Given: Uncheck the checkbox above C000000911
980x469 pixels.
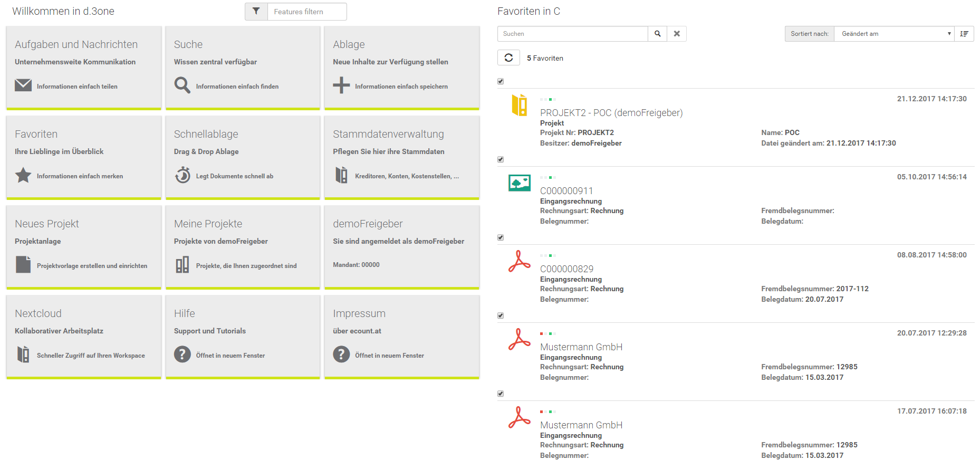Looking at the screenshot, I should tap(501, 159).
